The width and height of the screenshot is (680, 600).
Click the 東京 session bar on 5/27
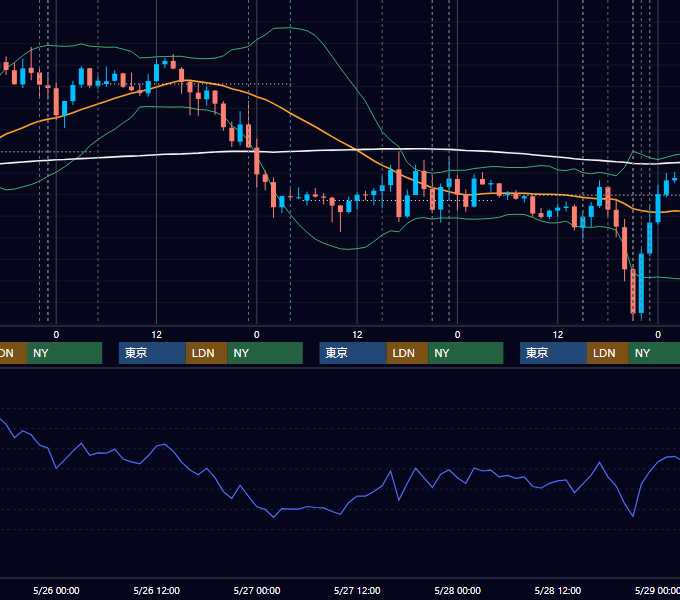click(353, 353)
